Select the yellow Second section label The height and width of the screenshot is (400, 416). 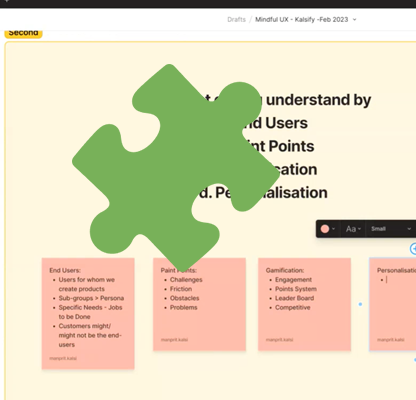pos(23,33)
